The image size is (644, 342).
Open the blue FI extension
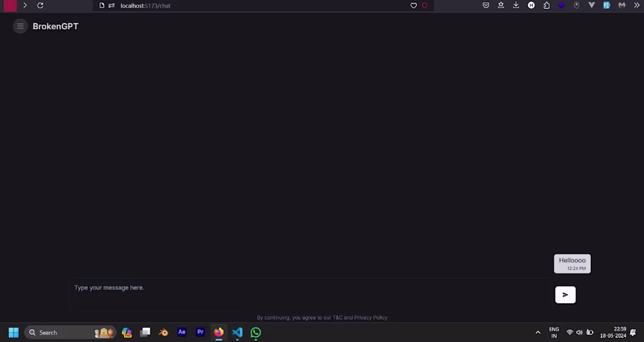[x=607, y=5]
